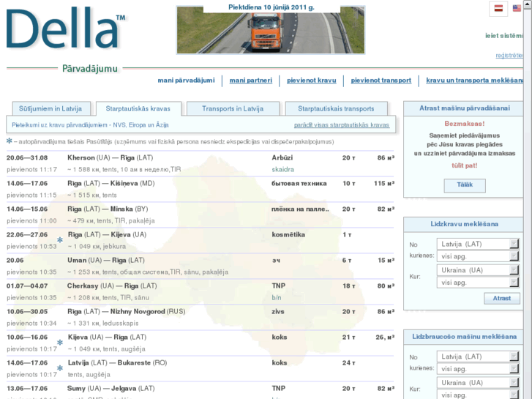Click date Piektdiena 10 jūnijā 2011 g.

[271, 7]
